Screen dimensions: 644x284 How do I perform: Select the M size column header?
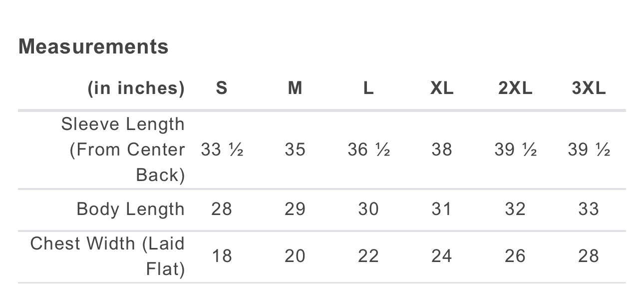click(x=295, y=88)
